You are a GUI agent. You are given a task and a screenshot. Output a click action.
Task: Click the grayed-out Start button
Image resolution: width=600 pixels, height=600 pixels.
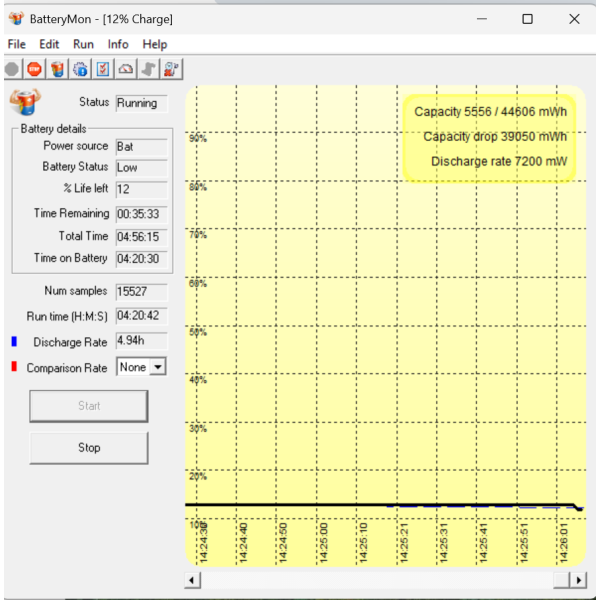tap(89, 406)
